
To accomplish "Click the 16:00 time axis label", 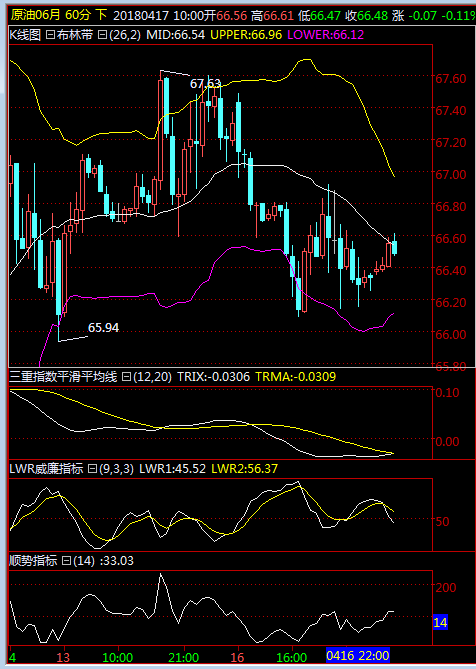I will click(x=291, y=657).
